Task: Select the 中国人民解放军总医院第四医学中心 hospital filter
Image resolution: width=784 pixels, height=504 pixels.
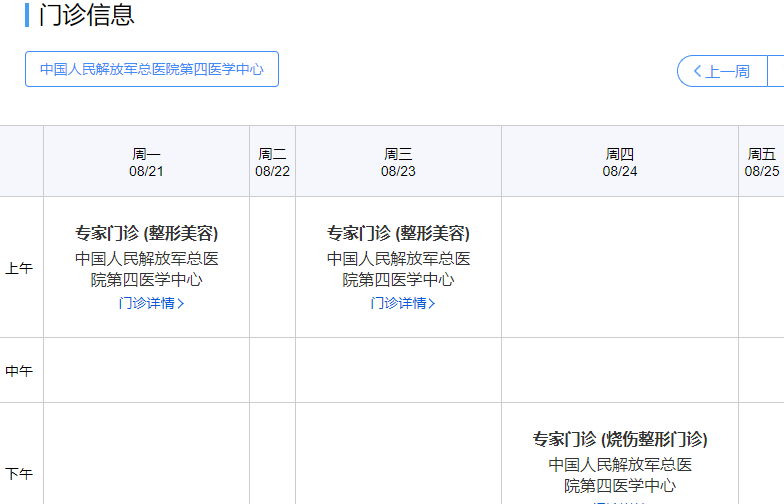Action: (152, 69)
